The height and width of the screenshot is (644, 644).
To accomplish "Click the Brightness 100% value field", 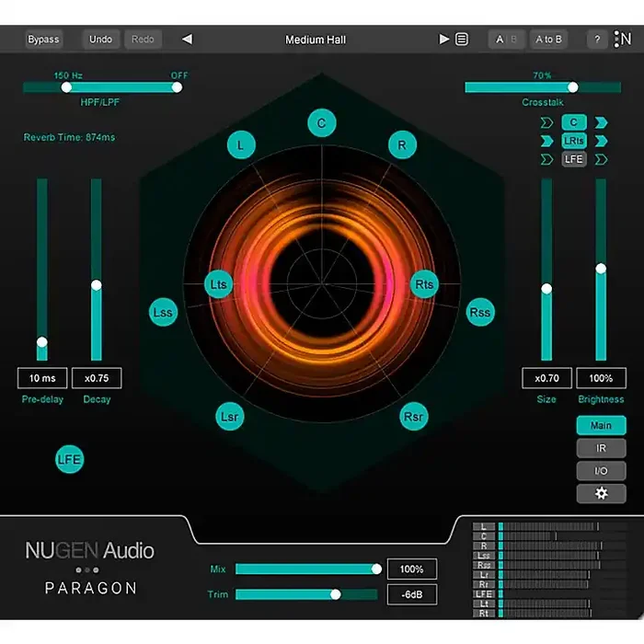I will 602,378.
